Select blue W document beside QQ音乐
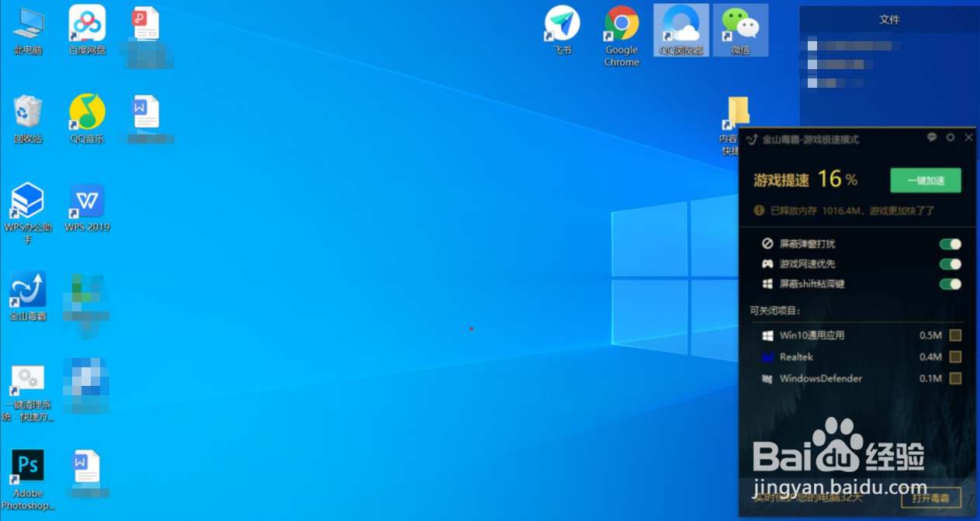Screen dimensions: 980x521 point(145,112)
